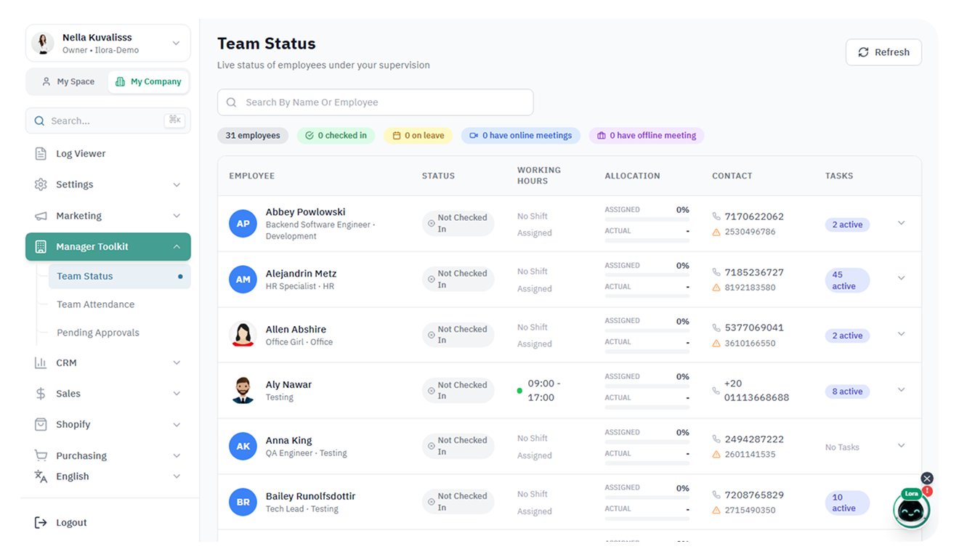Image resolution: width=959 pixels, height=560 pixels.
Task: Click the CRM bar chart icon
Action: (x=41, y=362)
